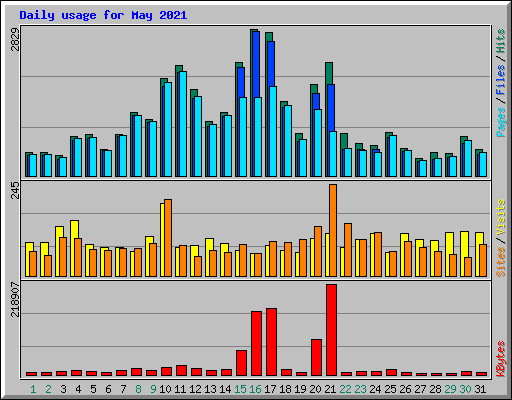This screenshot has width=512, height=400.
Task: Click day label 4 on the axis
Action: tap(78, 389)
